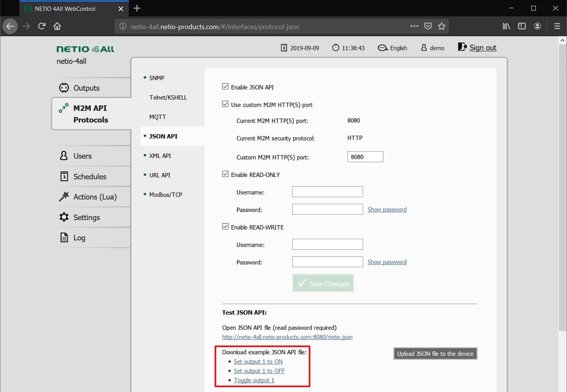Open a new browser tab
The height and width of the screenshot is (392, 567).
(137, 8)
